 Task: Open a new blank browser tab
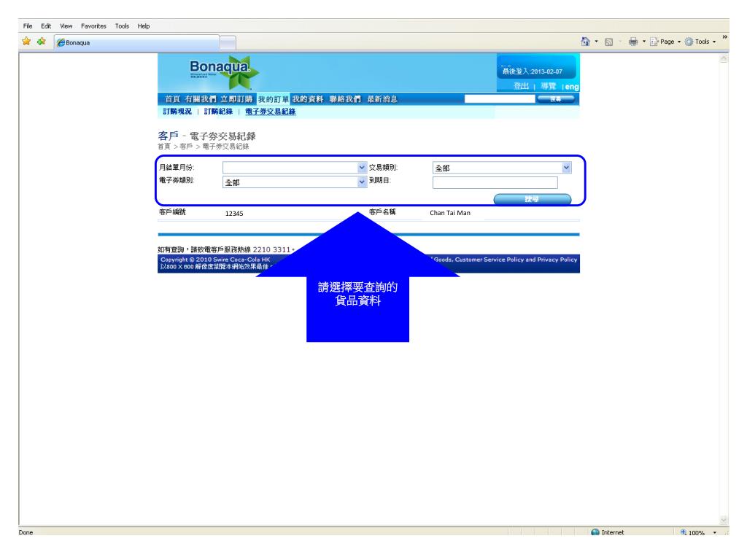point(228,42)
